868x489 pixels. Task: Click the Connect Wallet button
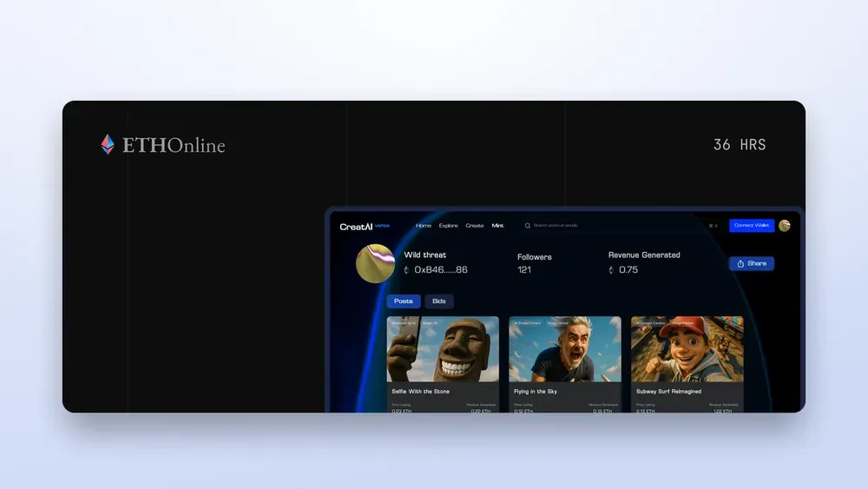(751, 226)
